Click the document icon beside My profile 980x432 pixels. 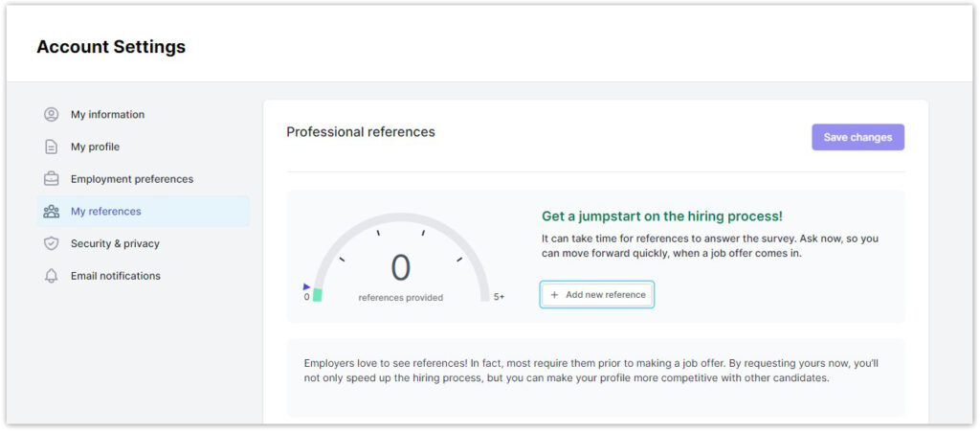(52, 148)
